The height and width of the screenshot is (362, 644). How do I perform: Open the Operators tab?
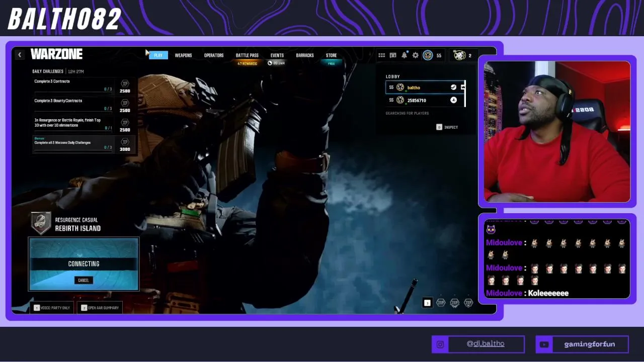tap(214, 55)
